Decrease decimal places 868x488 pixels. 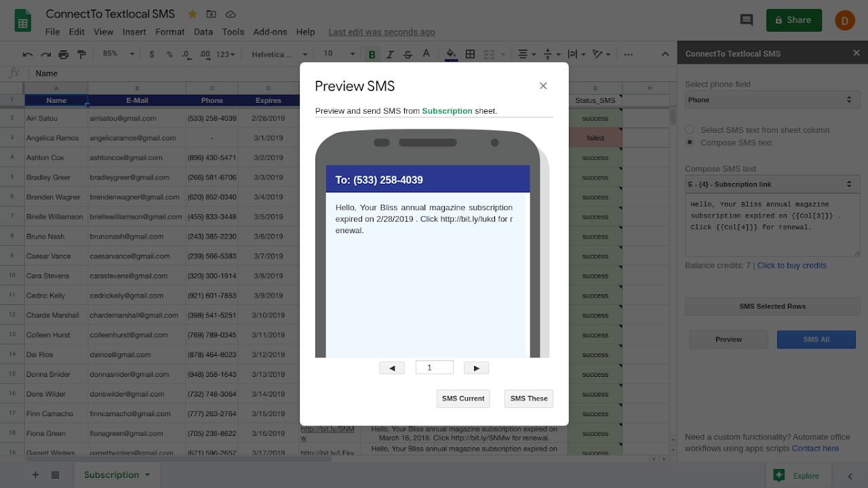click(x=186, y=54)
